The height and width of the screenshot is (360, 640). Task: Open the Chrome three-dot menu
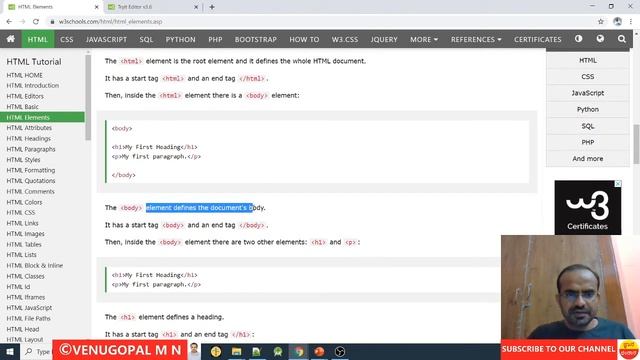631,22
